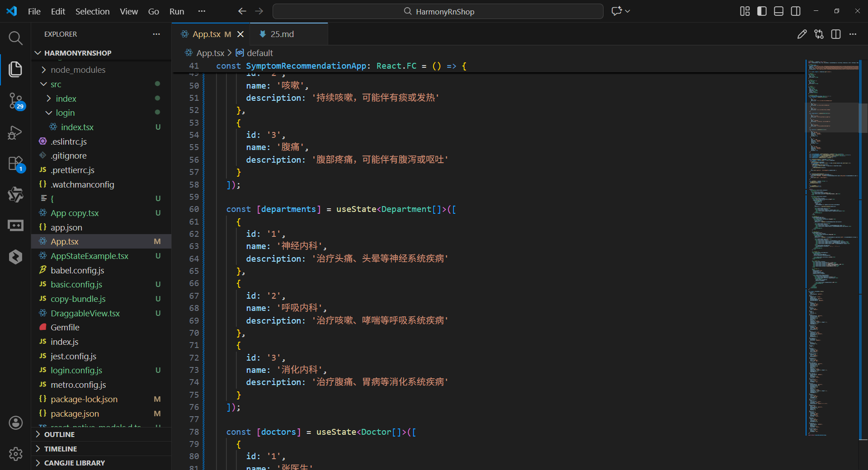Open Copilot dropdown chevron
868x470 pixels.
627,11
